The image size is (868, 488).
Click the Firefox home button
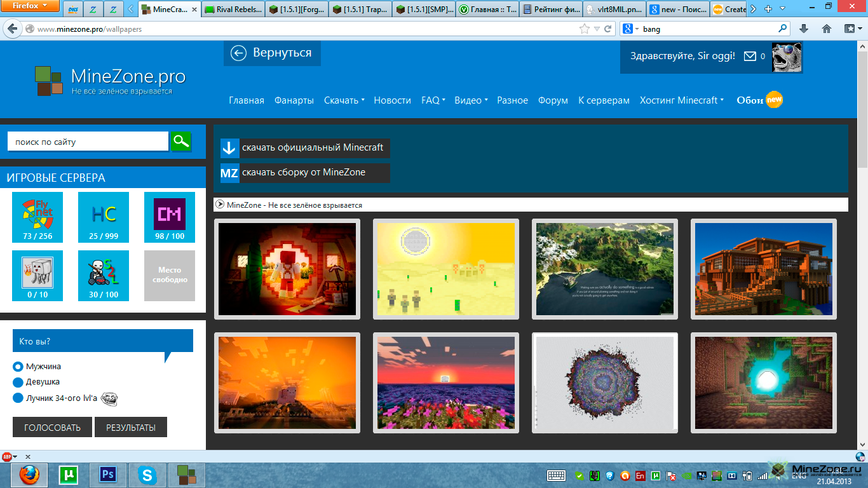[x=827, y=29]
